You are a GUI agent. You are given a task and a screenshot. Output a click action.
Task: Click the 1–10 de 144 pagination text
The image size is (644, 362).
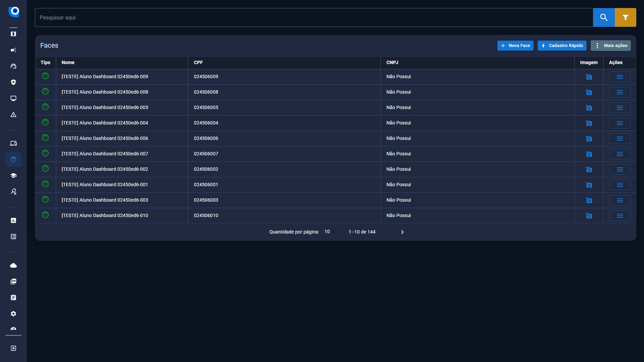(362, 232)
